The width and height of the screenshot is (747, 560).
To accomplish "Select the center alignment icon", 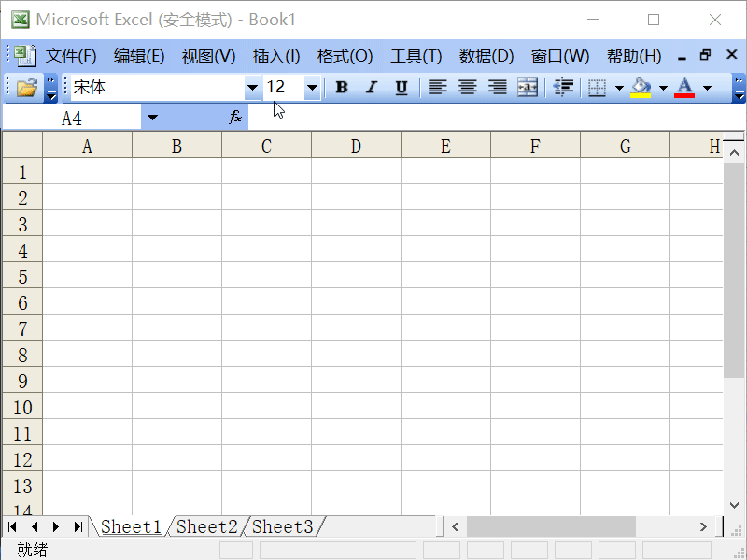I will click(467, 87).
